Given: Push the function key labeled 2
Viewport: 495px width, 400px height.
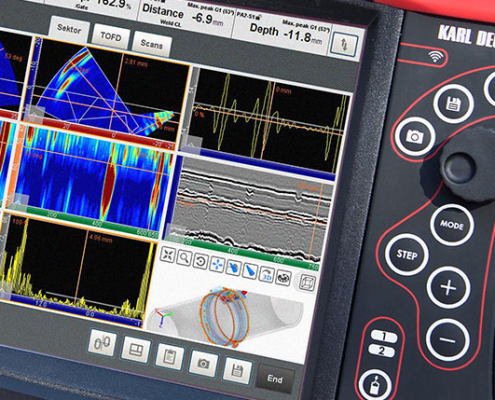Looking at the screenshot, I should click(382, 351).
